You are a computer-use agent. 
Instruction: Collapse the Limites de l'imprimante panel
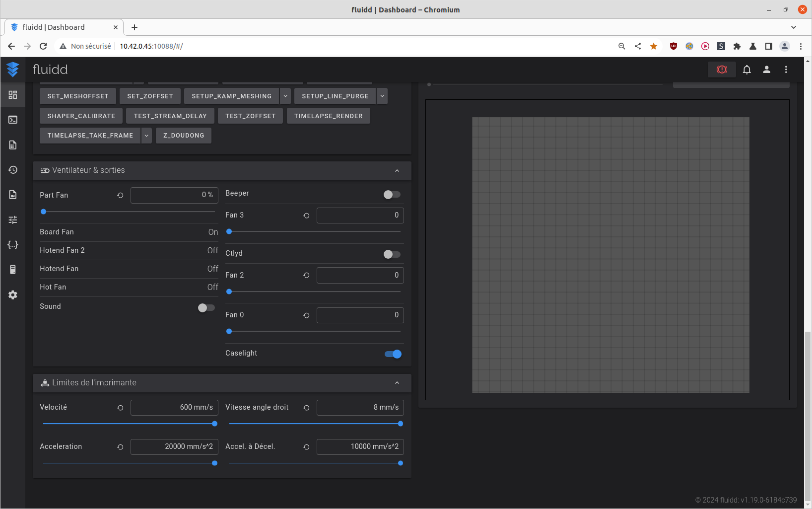397,383
